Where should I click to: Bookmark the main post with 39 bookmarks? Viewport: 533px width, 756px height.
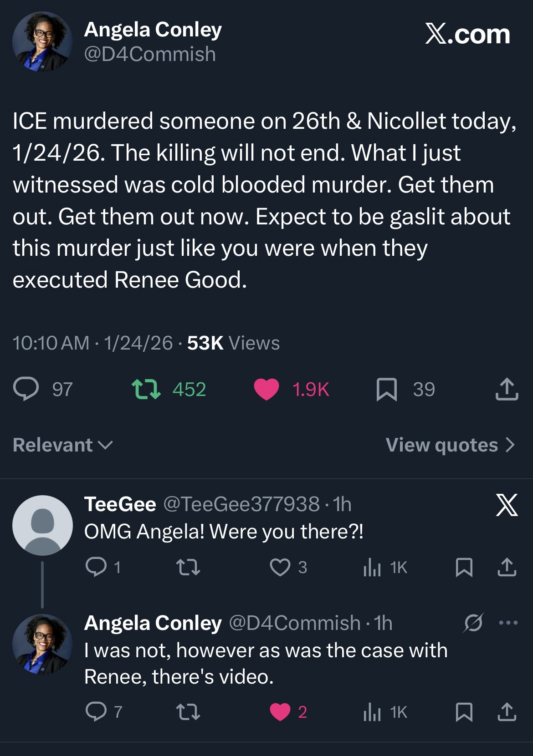coord(386,390)
